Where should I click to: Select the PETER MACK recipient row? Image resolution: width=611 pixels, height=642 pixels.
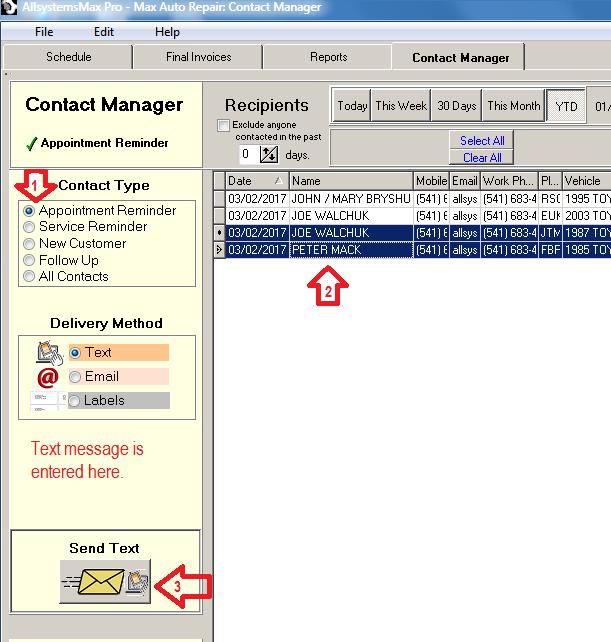click(x=350, y=249)
